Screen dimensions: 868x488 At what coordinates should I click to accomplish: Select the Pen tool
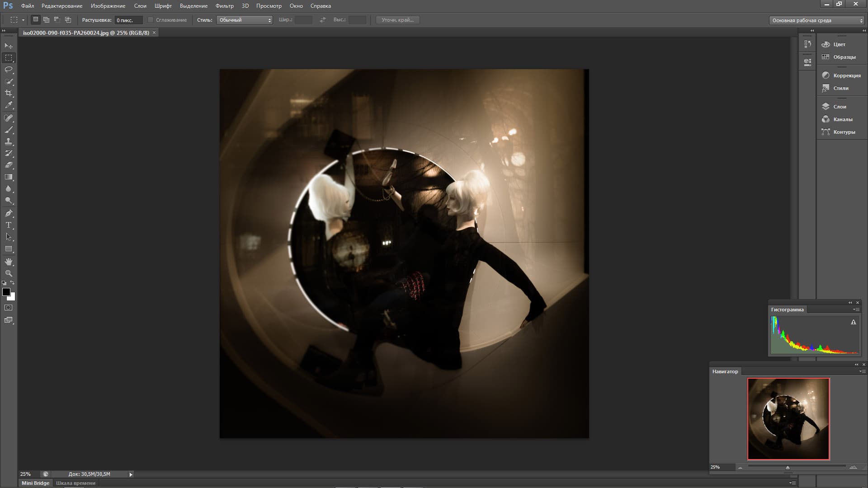(9, 213)
